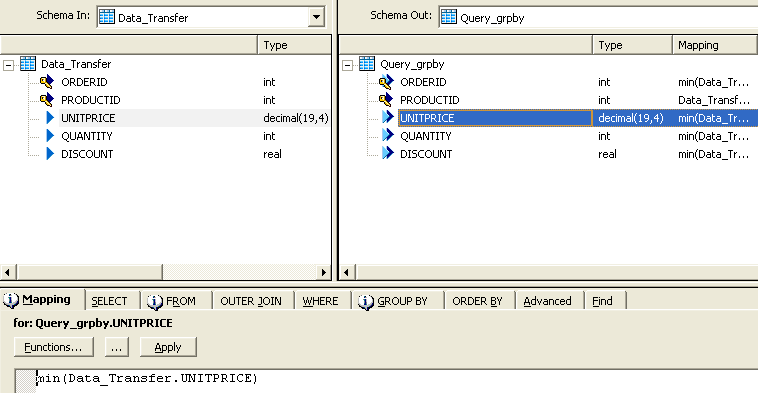Click the column icon beside QUANTITY in Schema Out
758x393 pixels.
[x=388, y=136]
